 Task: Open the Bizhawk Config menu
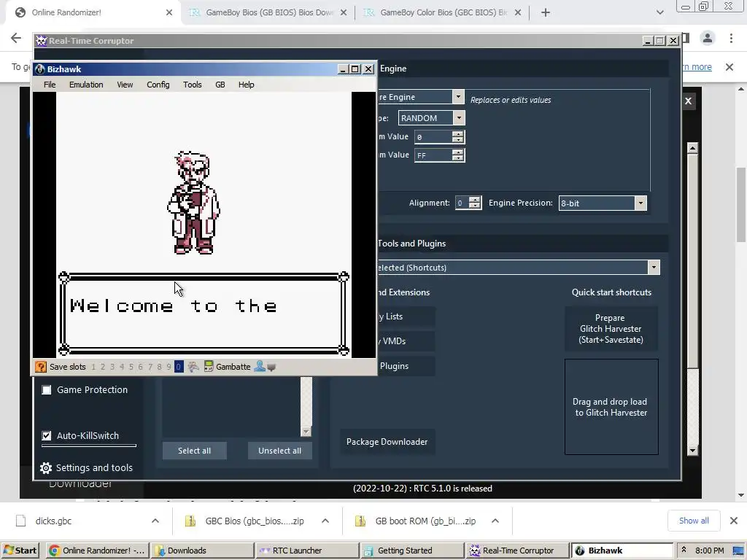(x=158, y=85)
